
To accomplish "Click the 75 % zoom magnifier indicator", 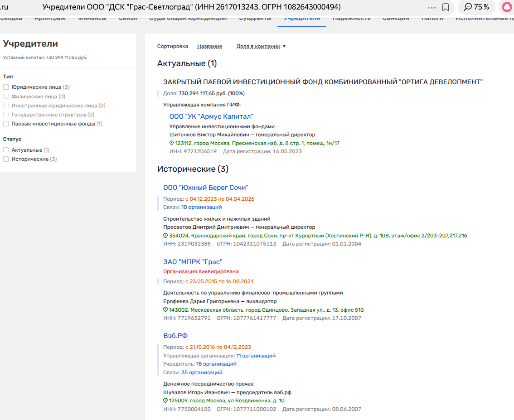I will click(477, 7).
